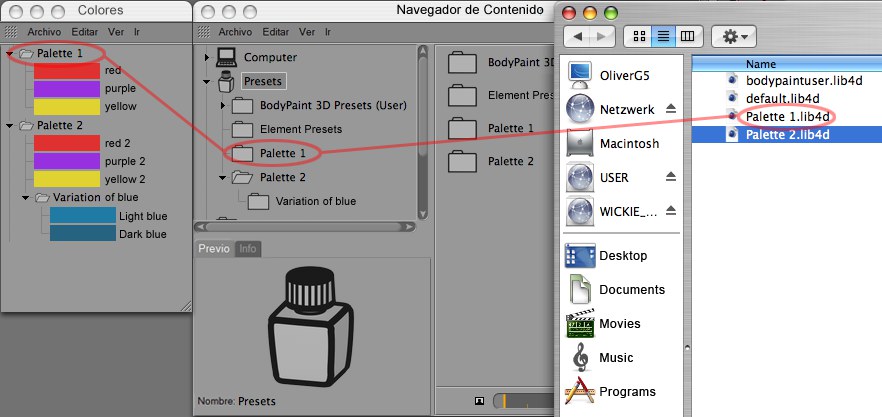The image size is (882, 417).
Task: Switch Finder to list view
Action: point(662,36)
